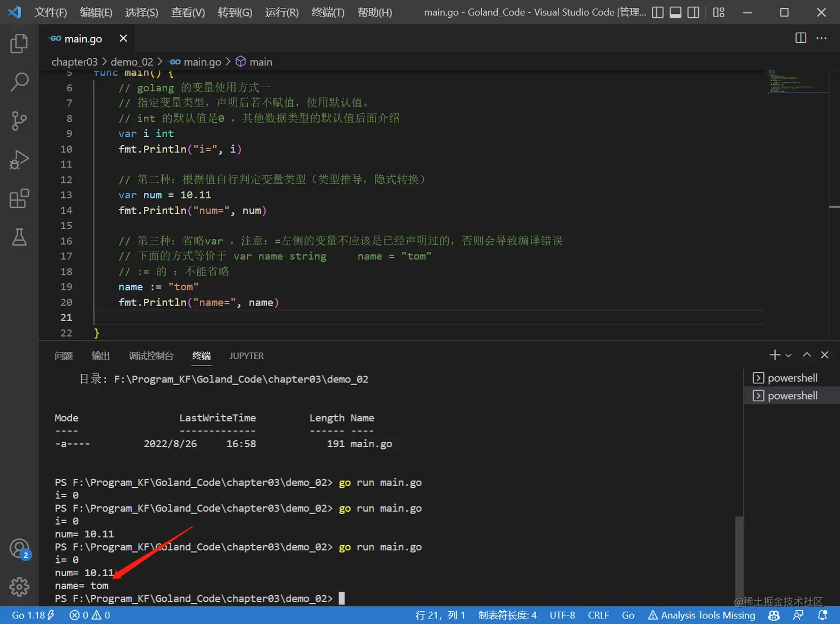The image size is (840, 624).
Task: Click 'name := "tom"' code line
Action: [x=158, y=287]
